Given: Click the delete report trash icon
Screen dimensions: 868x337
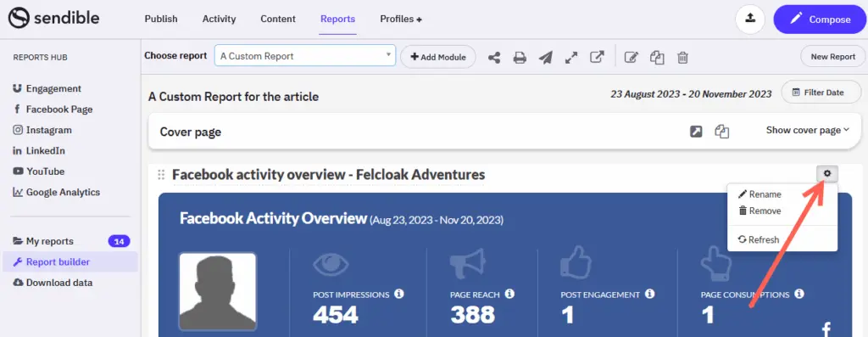Looking at the screenshot, I should point(683,57).
